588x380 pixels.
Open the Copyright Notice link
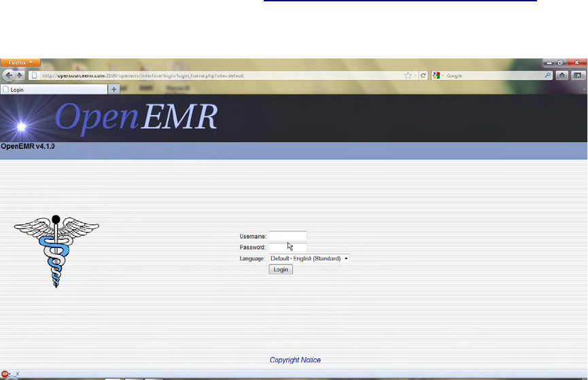click(295, 360)
